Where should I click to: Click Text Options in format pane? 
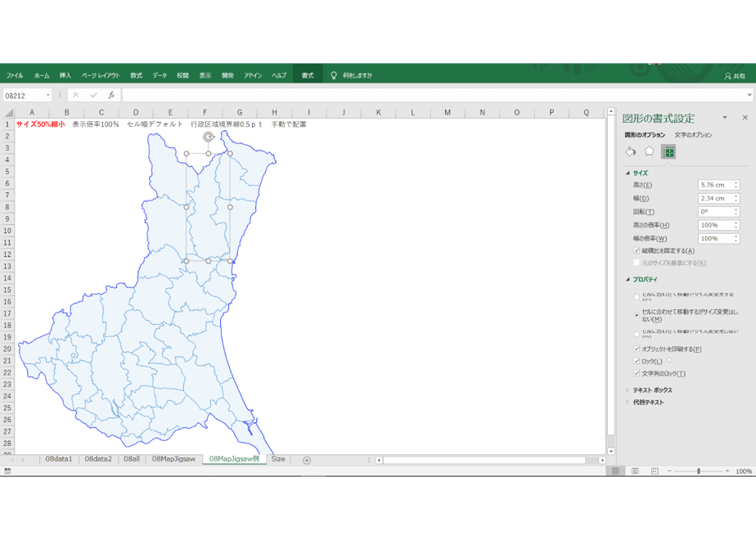coord(693,134)
